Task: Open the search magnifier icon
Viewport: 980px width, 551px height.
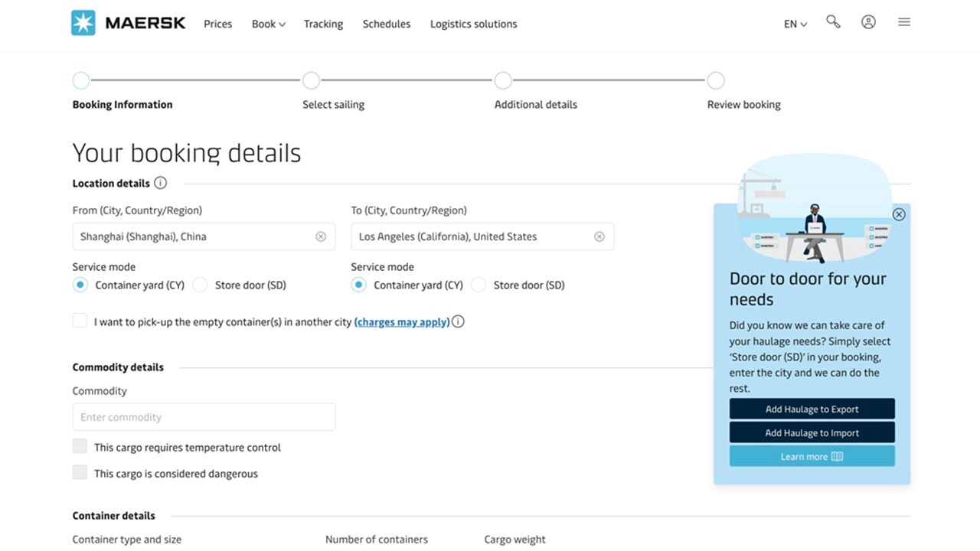Action: 833,22
